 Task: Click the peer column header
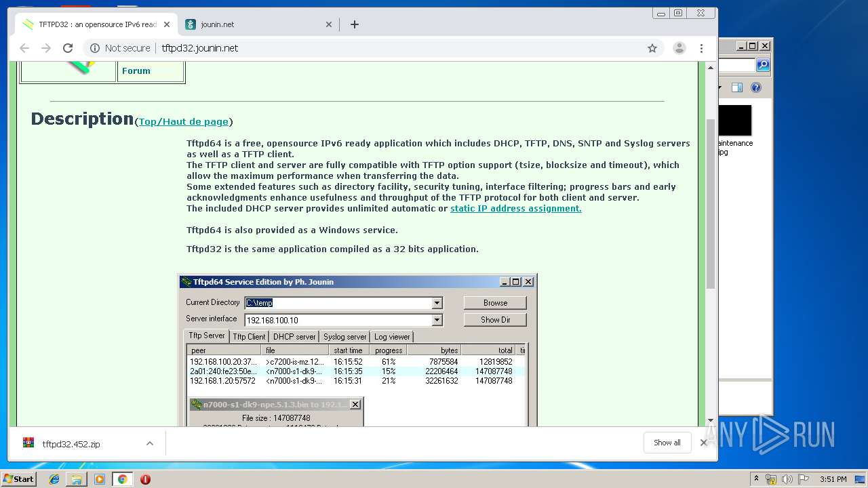pos(225,350)
